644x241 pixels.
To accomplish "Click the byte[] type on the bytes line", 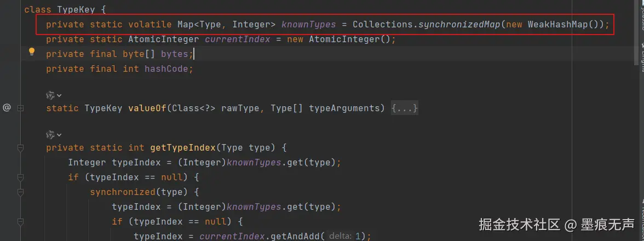I will click(139, 54).
